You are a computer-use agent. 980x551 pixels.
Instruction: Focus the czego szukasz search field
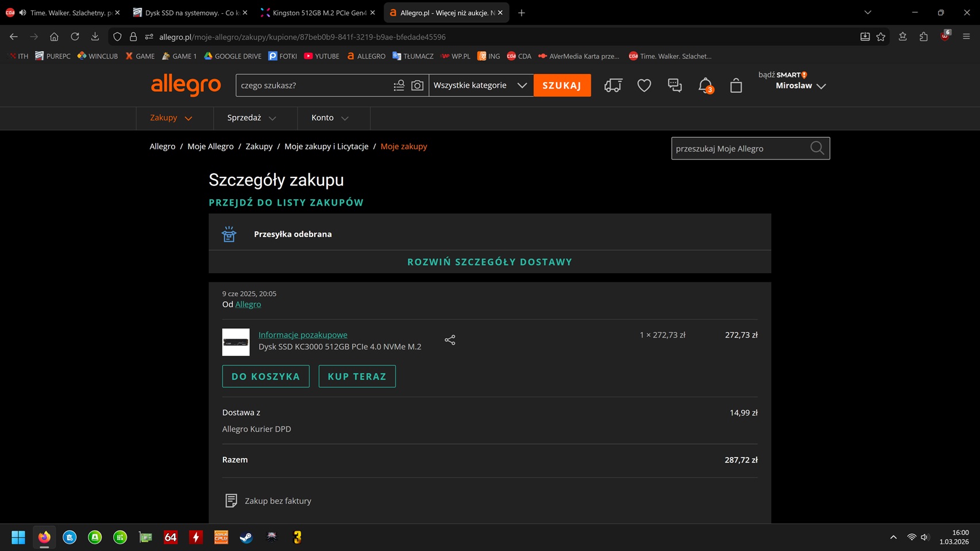(x=313, y=86)
